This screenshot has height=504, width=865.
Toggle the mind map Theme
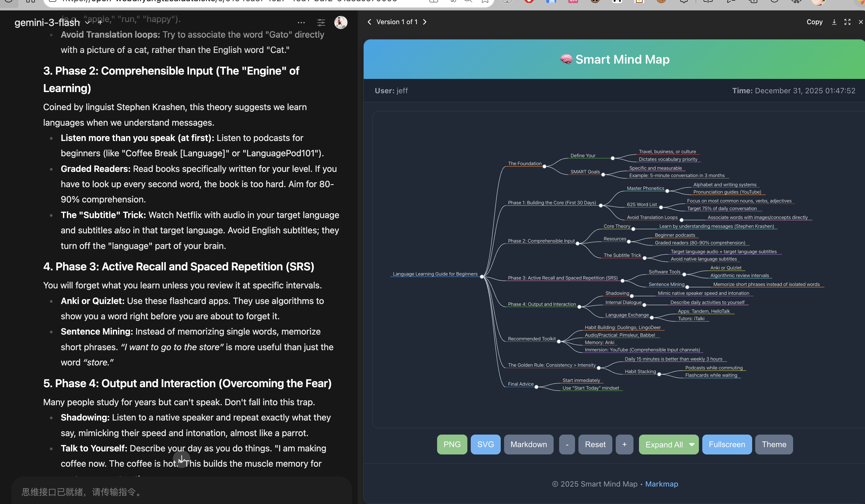(x=774, y=444)
